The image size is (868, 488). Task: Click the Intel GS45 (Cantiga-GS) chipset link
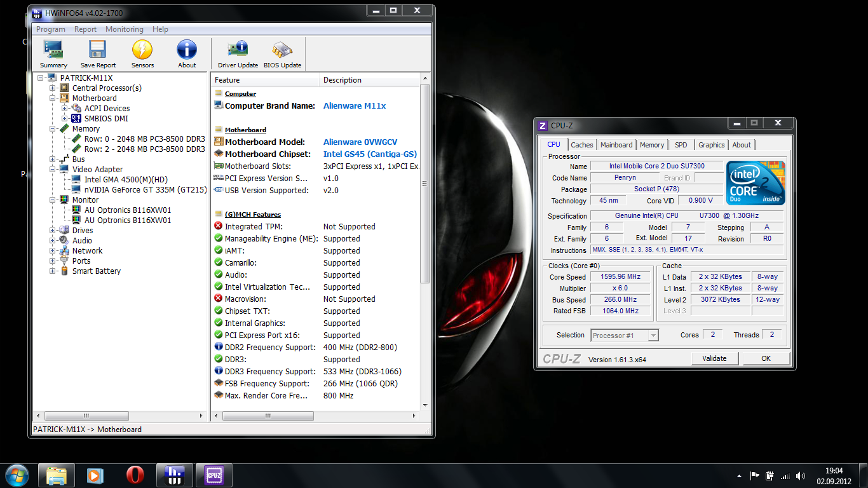(x=370, y=154)
